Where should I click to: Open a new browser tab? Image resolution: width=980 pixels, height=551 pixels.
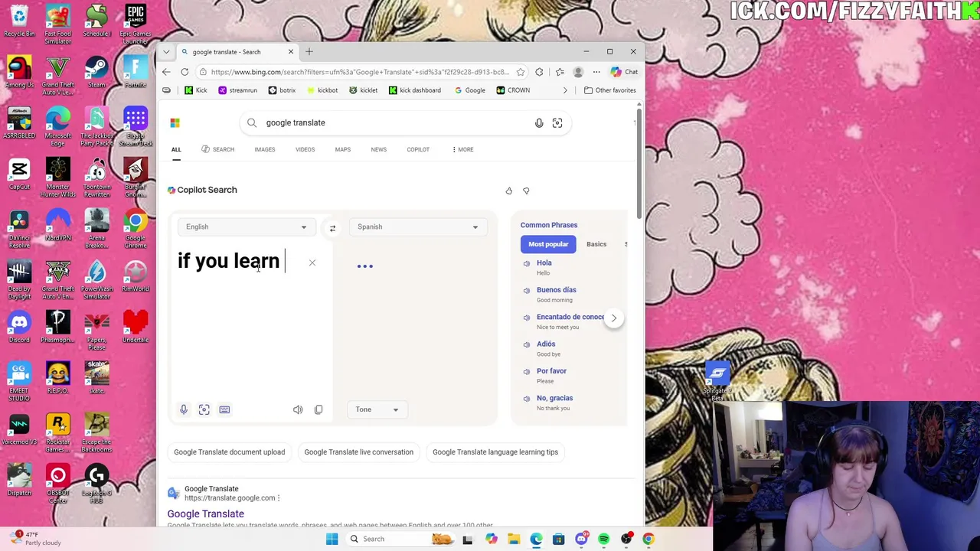click(x=309, y=52)
